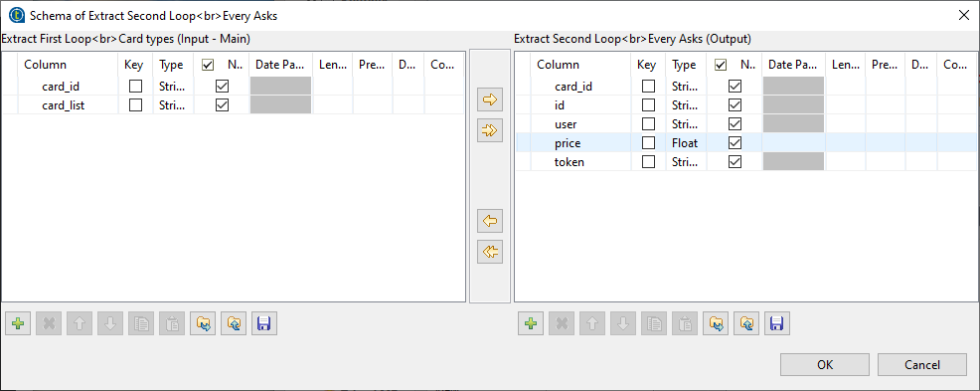Viewport: 980px width, 391px height.
Task: Click the Column header in input table
Action: coord(69,65)
